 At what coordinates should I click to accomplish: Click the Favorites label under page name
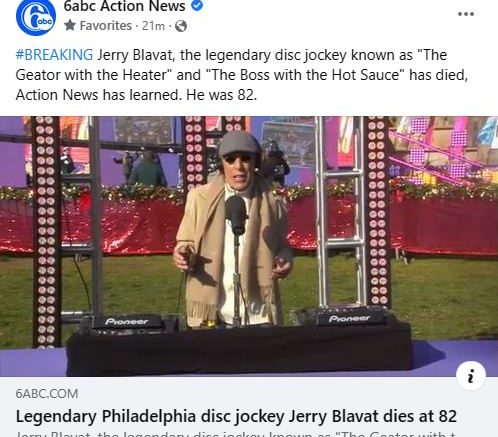[x=106, y=26]
